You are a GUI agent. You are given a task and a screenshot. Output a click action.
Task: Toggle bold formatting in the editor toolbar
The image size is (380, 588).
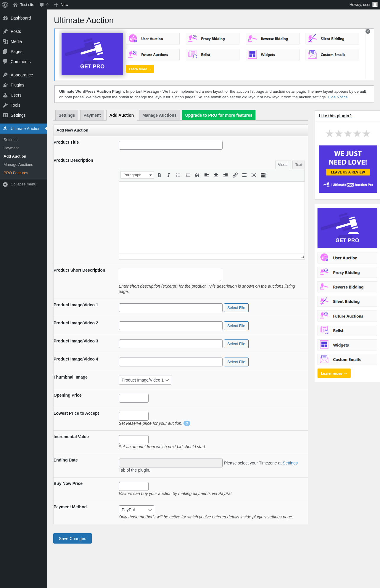(159, 175)
